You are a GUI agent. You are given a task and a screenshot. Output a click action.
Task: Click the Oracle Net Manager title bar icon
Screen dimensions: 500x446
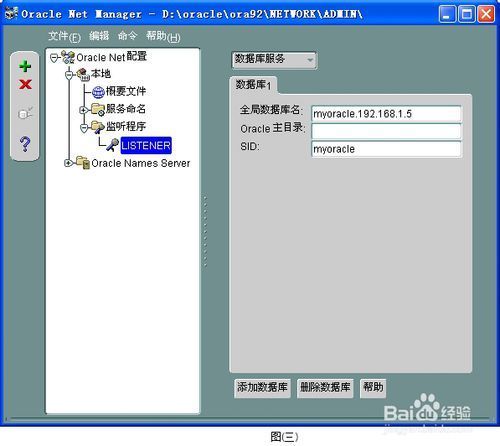click(11, 14)
